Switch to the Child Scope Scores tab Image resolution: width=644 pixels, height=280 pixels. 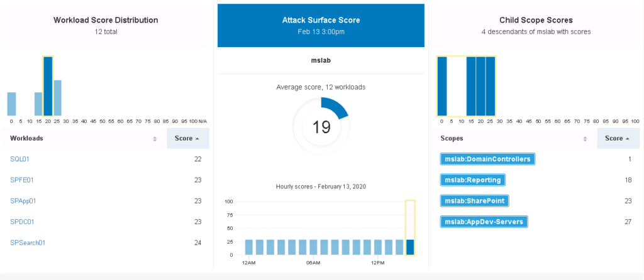(x=536, y=25)
